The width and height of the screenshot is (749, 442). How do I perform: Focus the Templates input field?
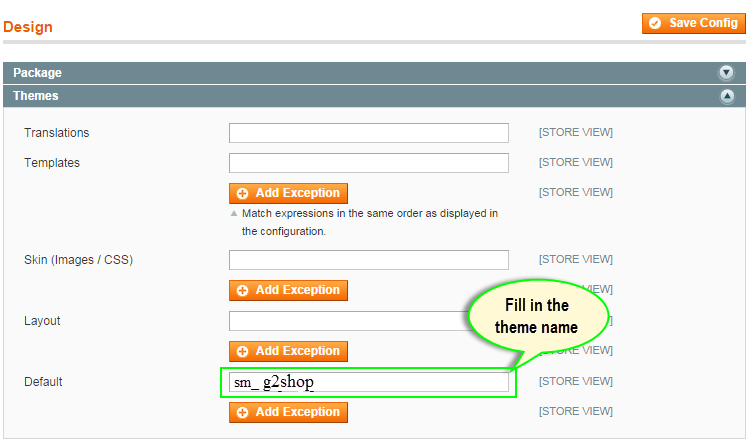[369, 163]
